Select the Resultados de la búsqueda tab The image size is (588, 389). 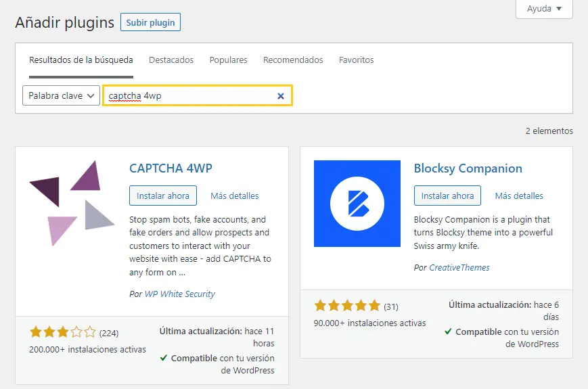(81, 60)
